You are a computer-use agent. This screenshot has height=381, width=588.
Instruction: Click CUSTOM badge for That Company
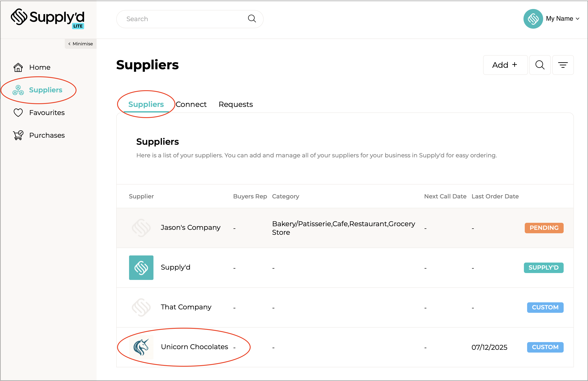click(x=545, y=307)
